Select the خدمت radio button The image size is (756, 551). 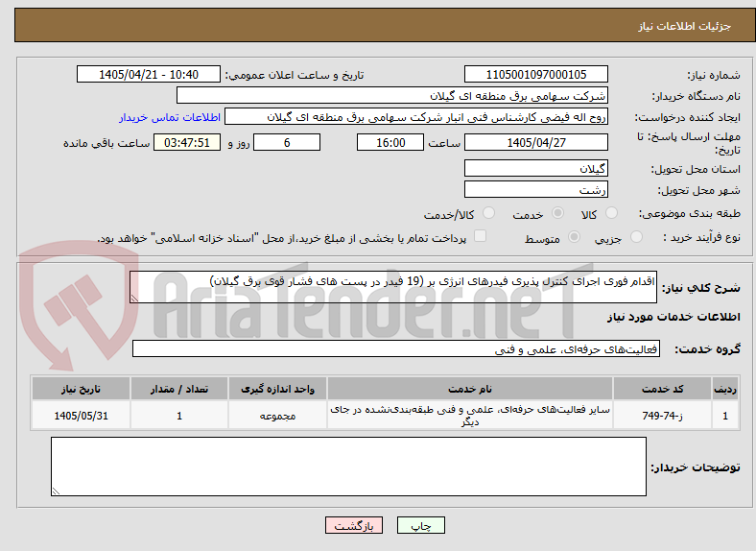tap(557, 213)
